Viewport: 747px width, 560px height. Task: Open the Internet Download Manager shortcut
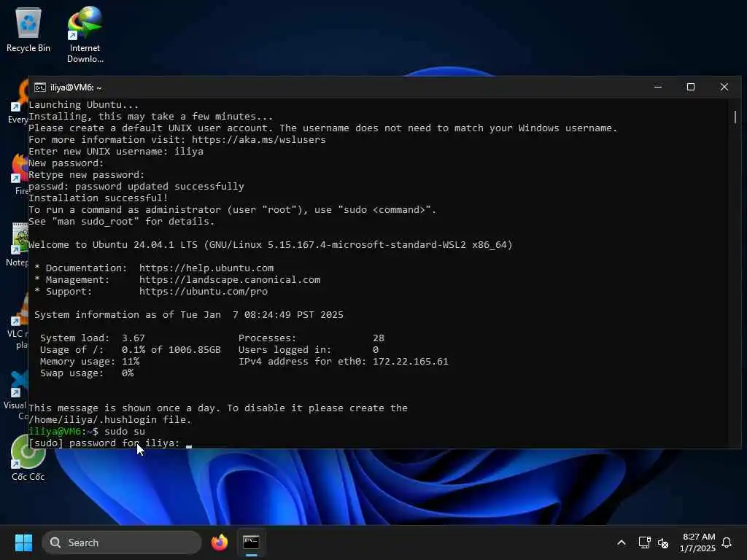85,34
